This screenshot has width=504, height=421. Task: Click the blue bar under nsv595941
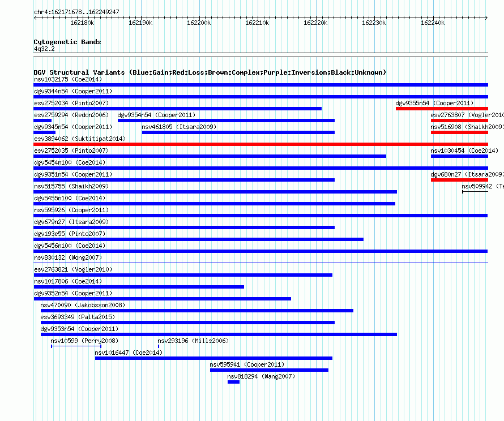tap(270, 370)
